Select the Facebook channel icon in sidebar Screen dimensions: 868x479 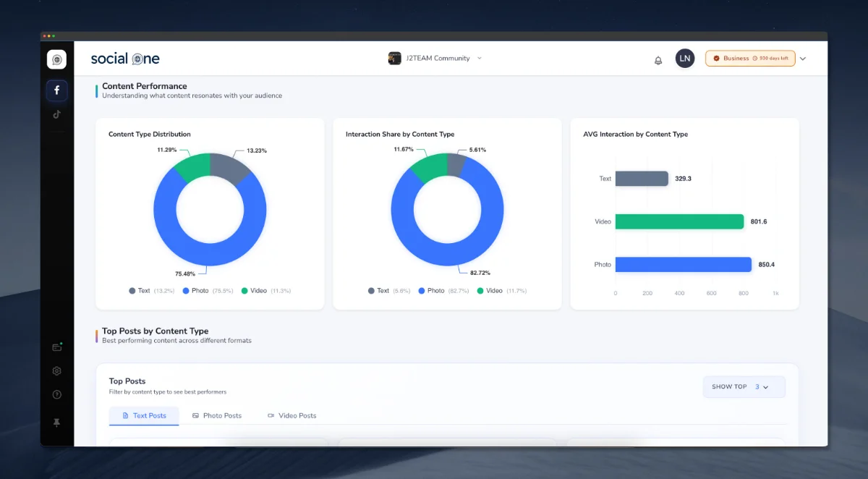click(56, 90)
